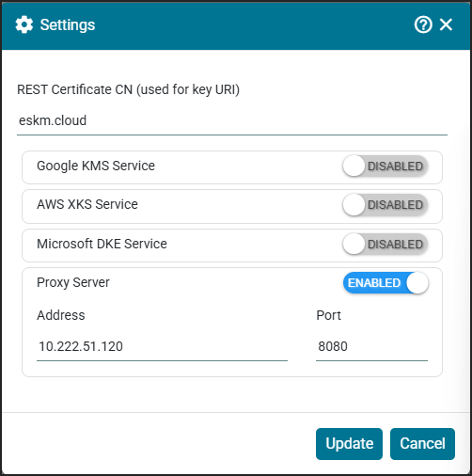472x476 pixels.
Task: Turn on the Microsoft DKE Service switch
Action: click(x=385, y=244)
